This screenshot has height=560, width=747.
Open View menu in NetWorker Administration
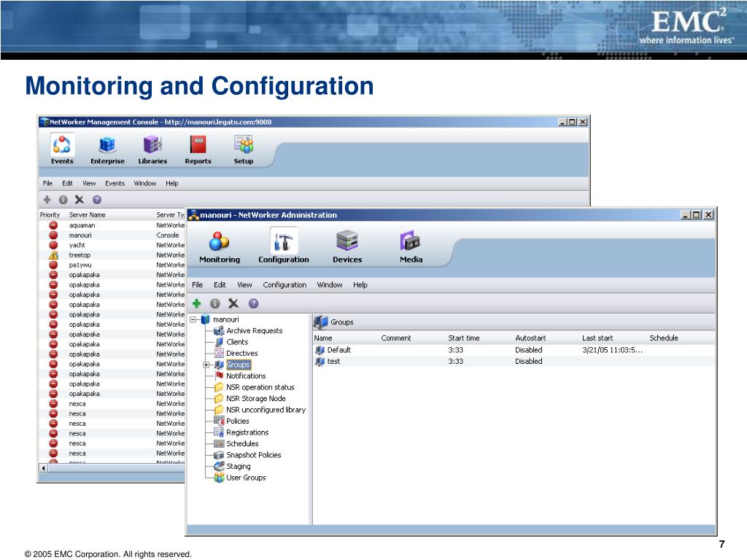click(244, 285)
